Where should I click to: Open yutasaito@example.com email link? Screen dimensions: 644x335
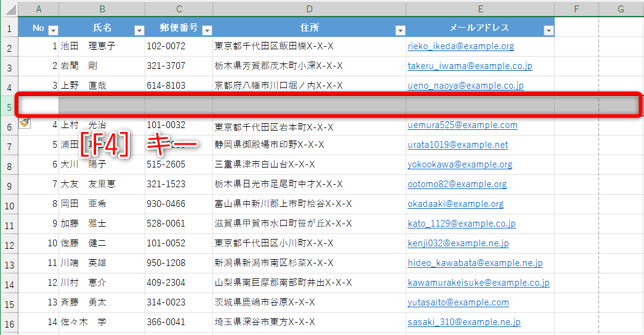click(458, 302)
